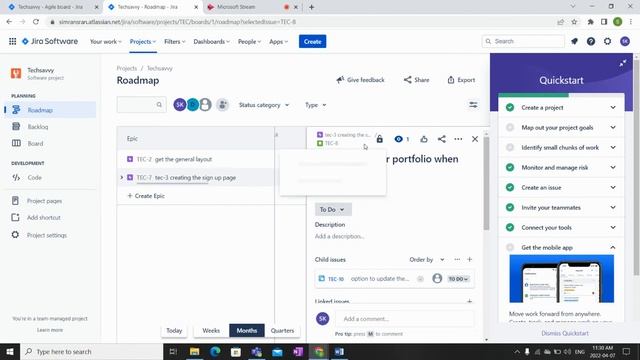Click the Today button on timeline
This screenshot has height=360, width=640.
point(174,331)
